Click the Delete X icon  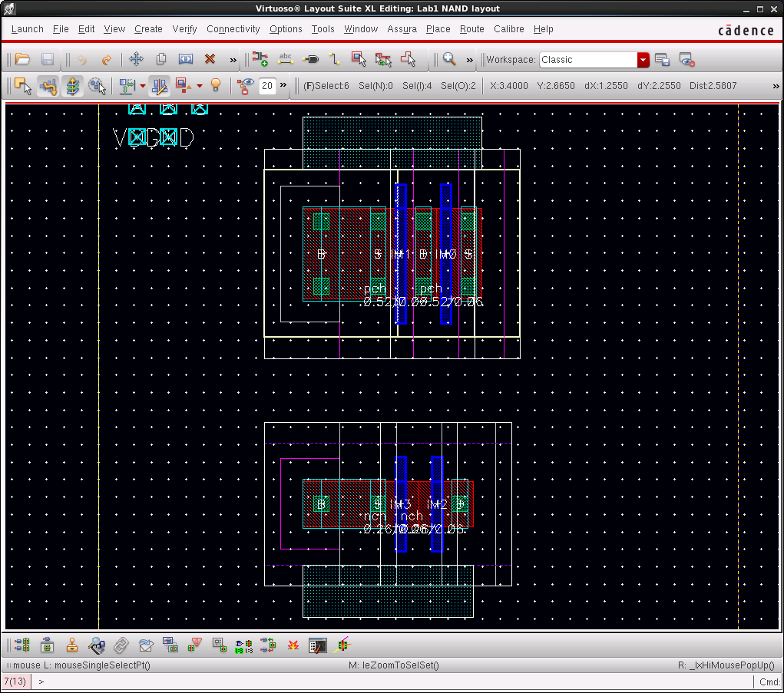210,59
